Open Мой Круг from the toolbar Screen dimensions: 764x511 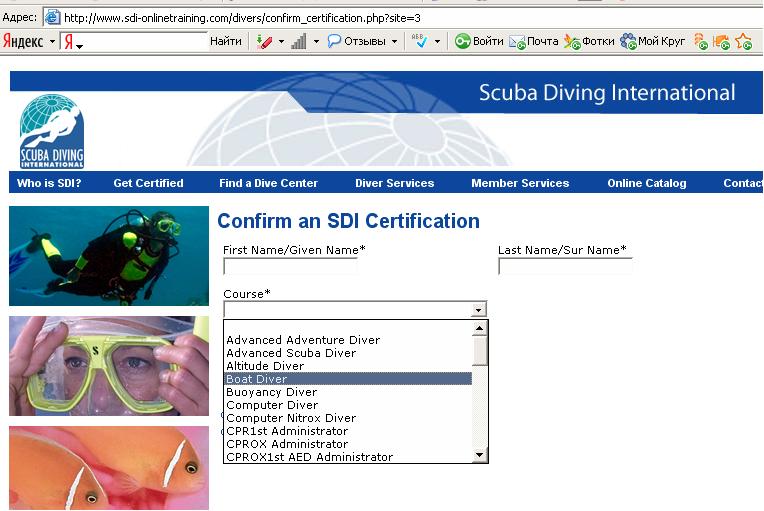tap(652, 42)
